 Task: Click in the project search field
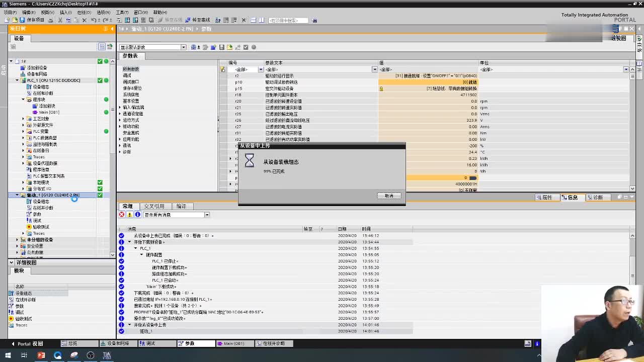[x=287, y=20]
